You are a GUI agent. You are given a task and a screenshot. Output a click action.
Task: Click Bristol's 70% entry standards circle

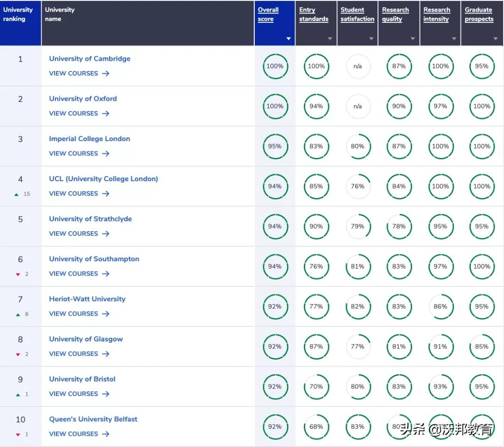tap(316, 387)
